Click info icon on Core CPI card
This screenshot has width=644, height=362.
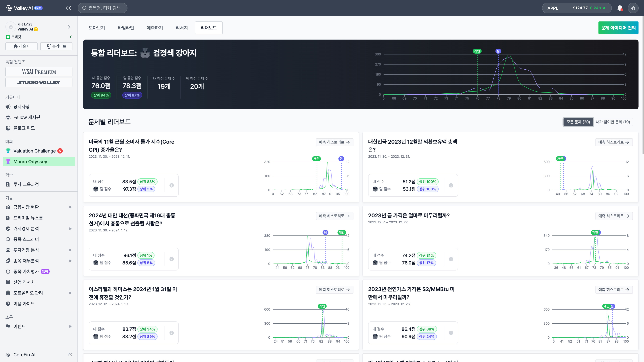pos(172,185)
